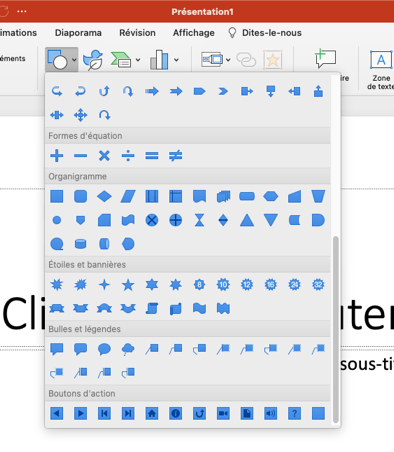394x452 pixels.
Task: Select the flowchart multi-document shape
Action: point(223,196)
